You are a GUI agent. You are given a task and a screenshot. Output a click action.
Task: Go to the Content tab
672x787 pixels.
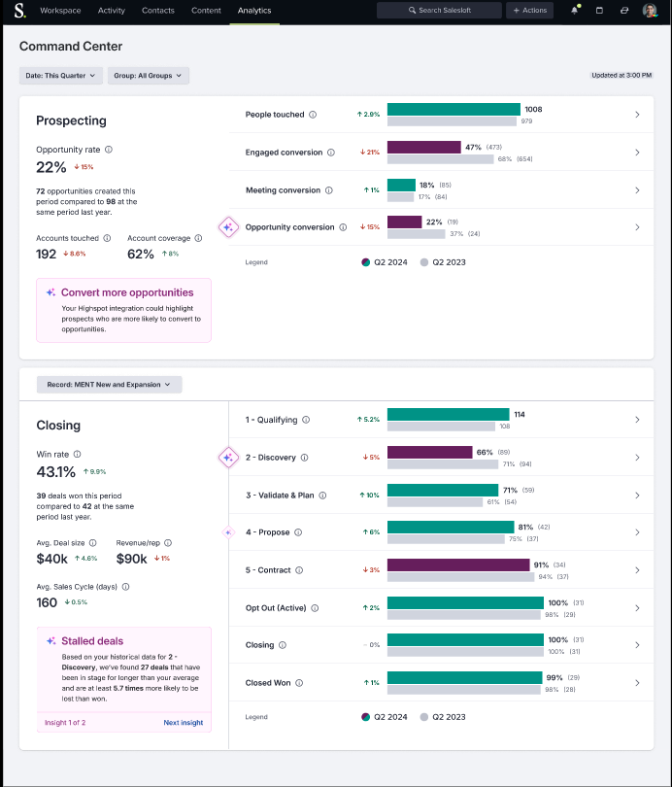pos(206,11)
